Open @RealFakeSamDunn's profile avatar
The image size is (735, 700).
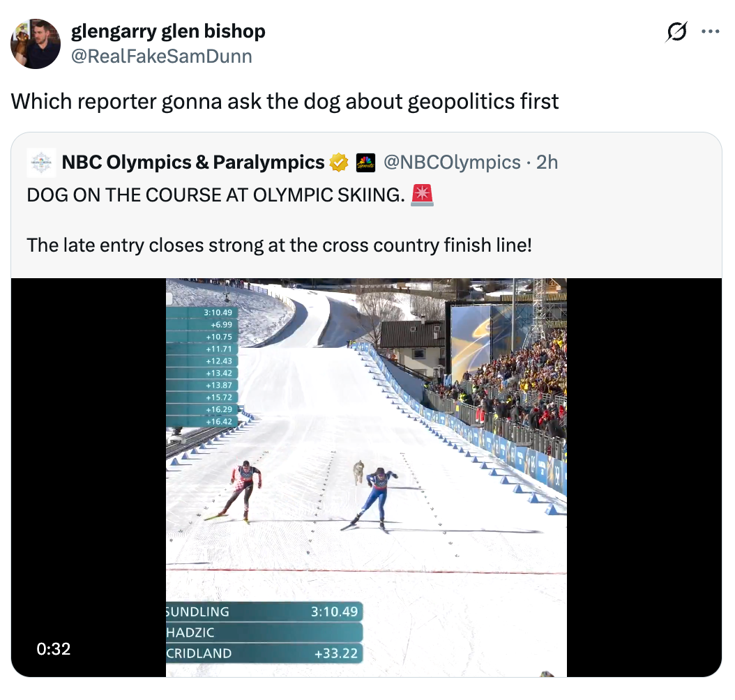pyautogui.click(x=35, y=43)
